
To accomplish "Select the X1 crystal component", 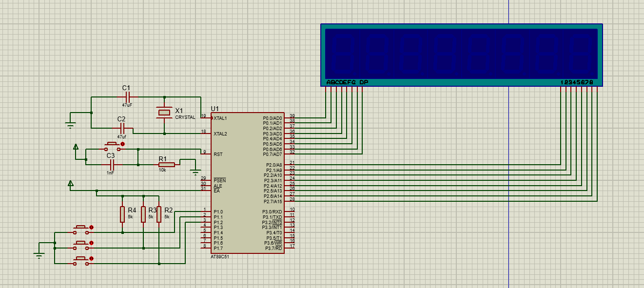I will [163, 113].
